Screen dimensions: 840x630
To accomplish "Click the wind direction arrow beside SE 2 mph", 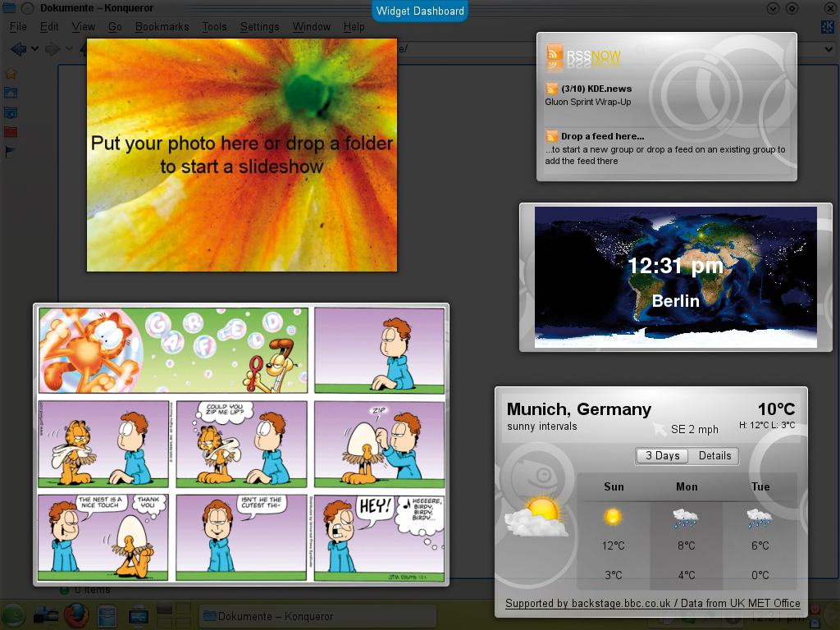I will pyautogui.click(x=659, y=428).
